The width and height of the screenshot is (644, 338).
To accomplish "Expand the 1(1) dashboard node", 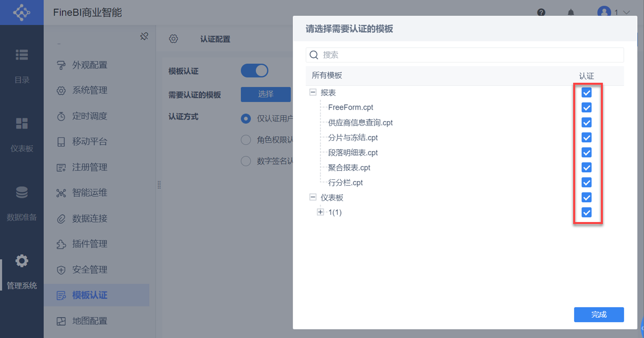I will [321, 212].
